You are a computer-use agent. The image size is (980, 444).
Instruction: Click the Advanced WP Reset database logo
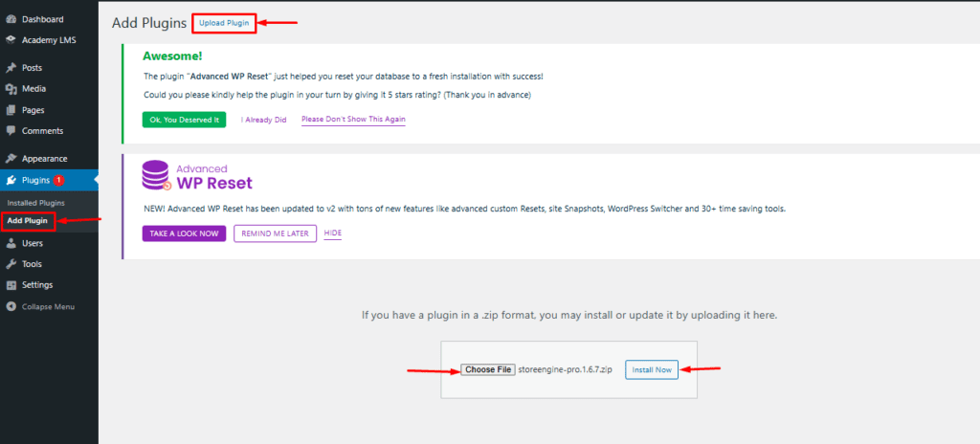pos(156,175)
